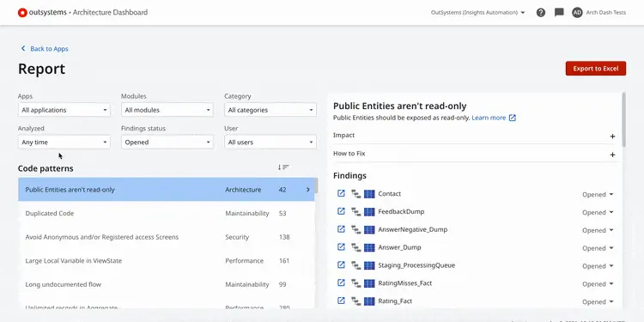
Task: Click the back arrow chevron icon
Action: tap(23, 48)
